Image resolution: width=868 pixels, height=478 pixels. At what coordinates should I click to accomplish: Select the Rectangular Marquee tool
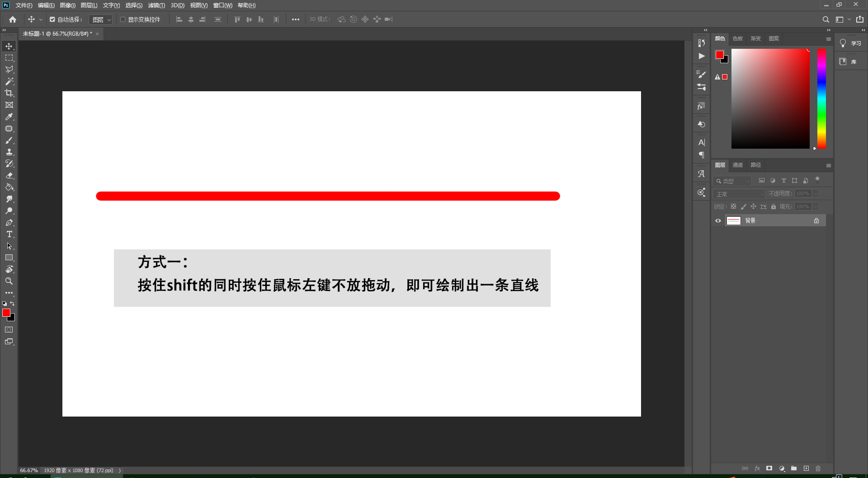click(9, 58)
